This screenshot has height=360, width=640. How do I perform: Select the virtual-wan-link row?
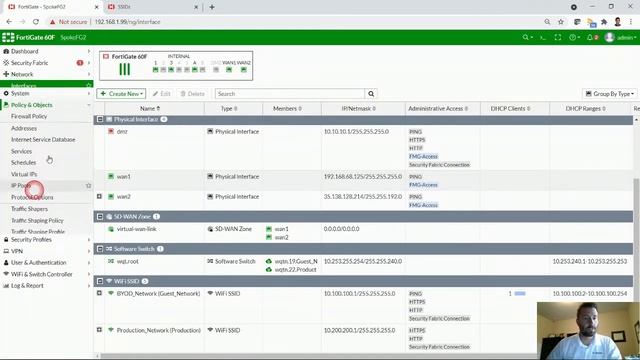click(363, 233)
